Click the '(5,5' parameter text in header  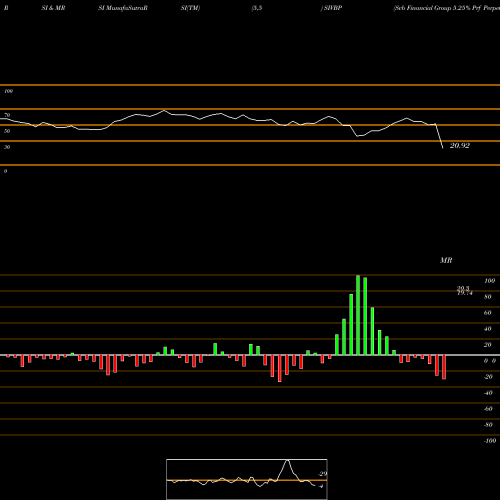257,8
